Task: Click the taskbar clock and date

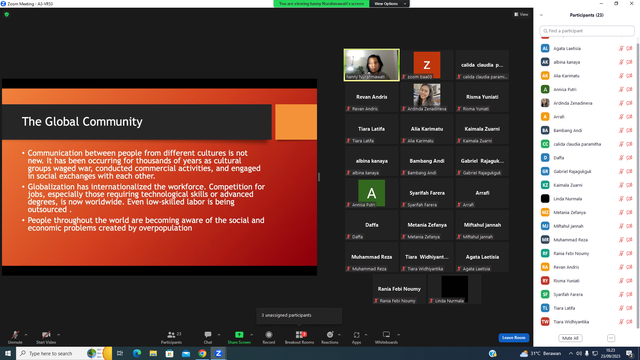Action: 610,353
